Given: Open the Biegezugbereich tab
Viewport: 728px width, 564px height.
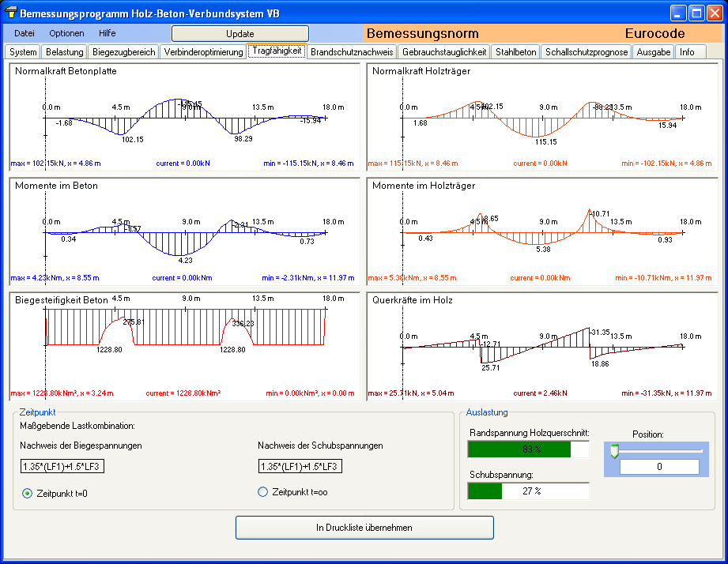Looking at the screenshot, I should tap(123, 52).
